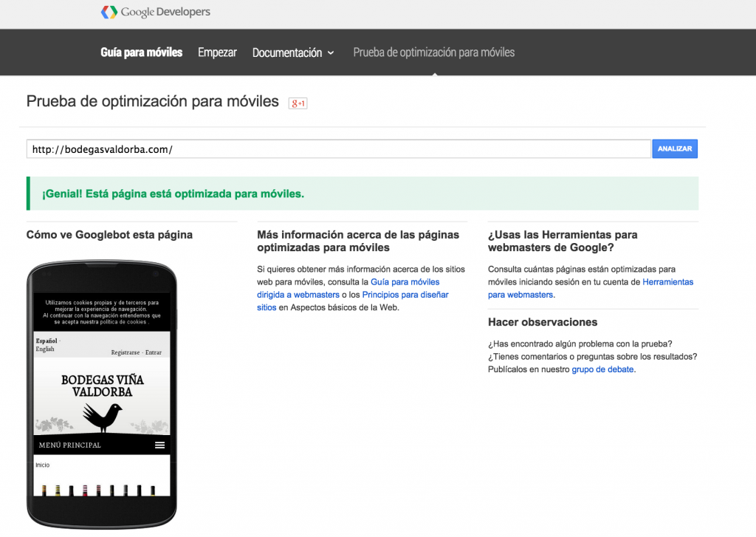Open the "Herramientas para webmasters" link
The height and width of the screenshot is (537, 756).
(667, 281)
